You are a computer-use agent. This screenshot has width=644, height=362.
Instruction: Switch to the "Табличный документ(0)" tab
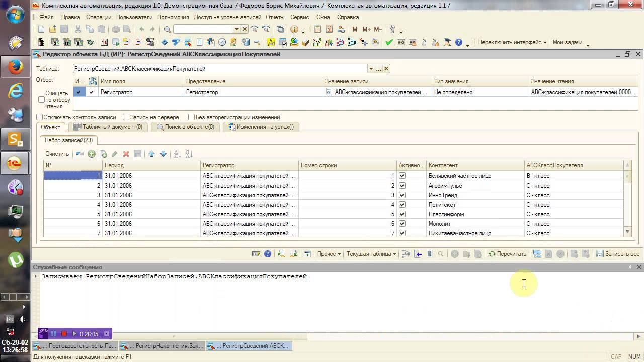[108, 127]
